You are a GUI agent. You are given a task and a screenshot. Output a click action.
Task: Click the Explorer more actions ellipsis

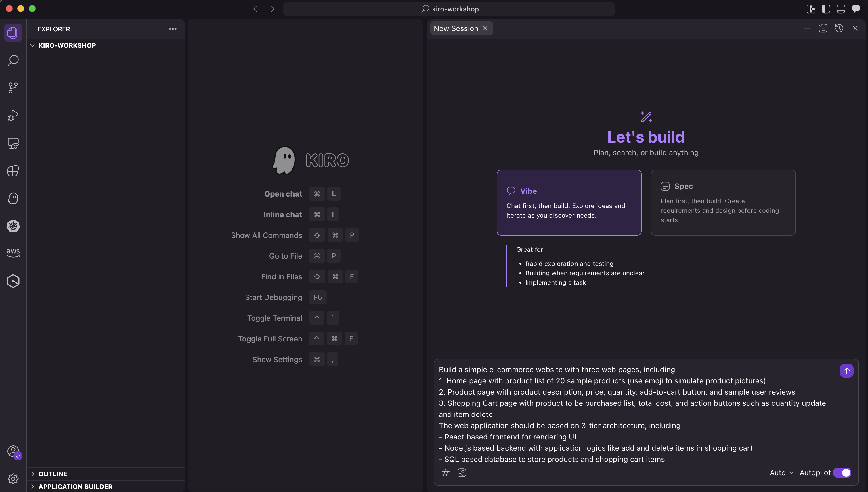pyautogui.click(x=173, y=29)
